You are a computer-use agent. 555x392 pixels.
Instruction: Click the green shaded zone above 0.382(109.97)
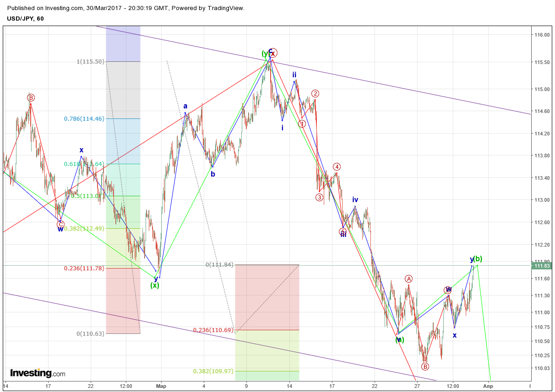(x=267, y=350)
